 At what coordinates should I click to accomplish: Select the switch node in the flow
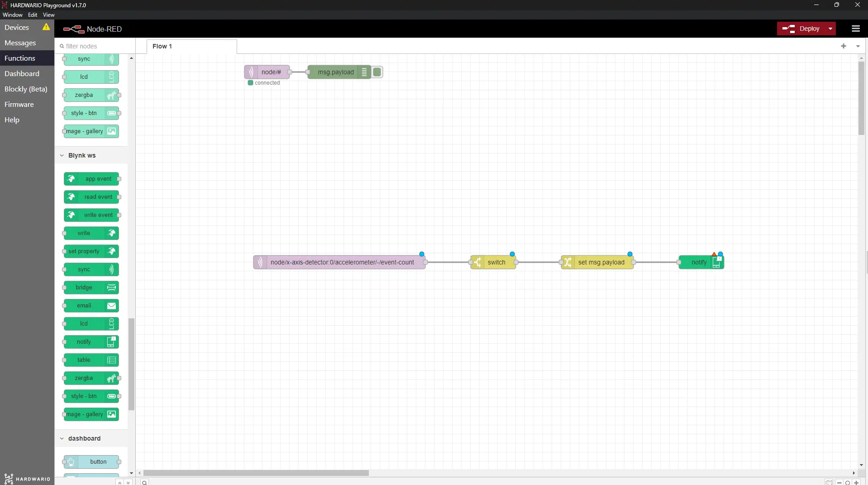point(493,262)
